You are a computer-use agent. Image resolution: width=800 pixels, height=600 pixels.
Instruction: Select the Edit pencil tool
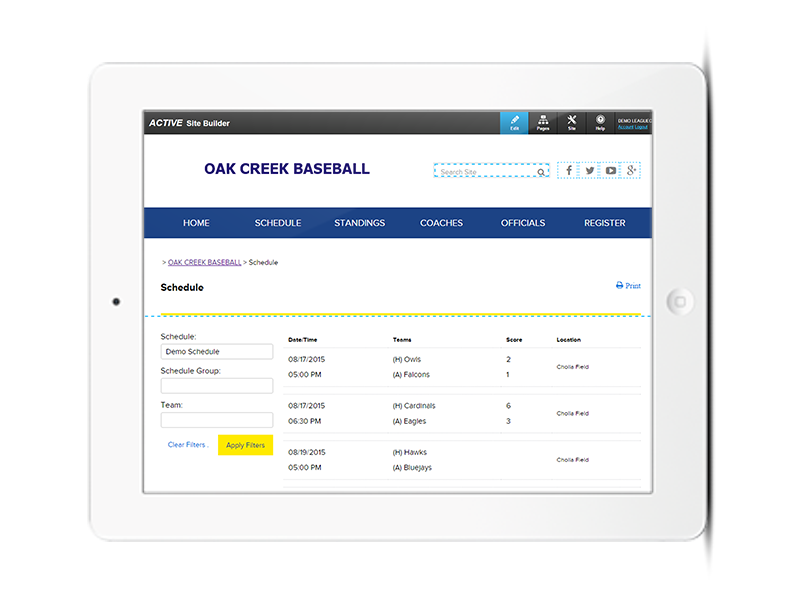(514, 122)
